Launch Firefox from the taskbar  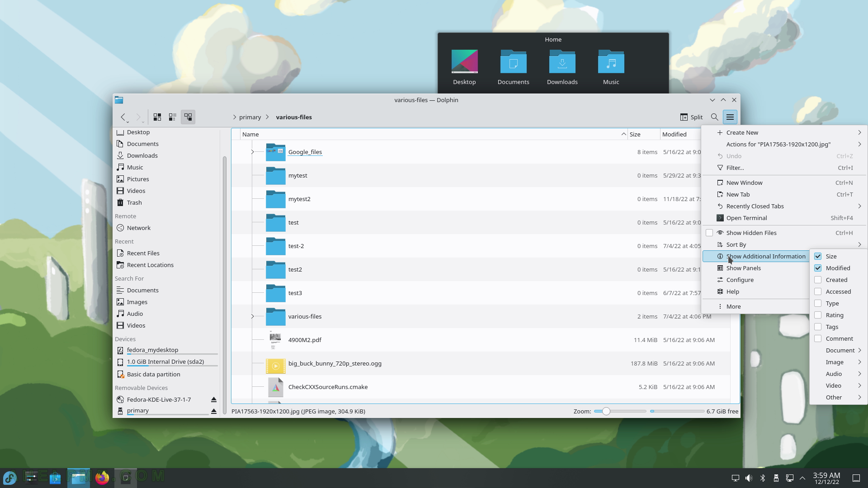pyautogui.click(x=102, y=478)
